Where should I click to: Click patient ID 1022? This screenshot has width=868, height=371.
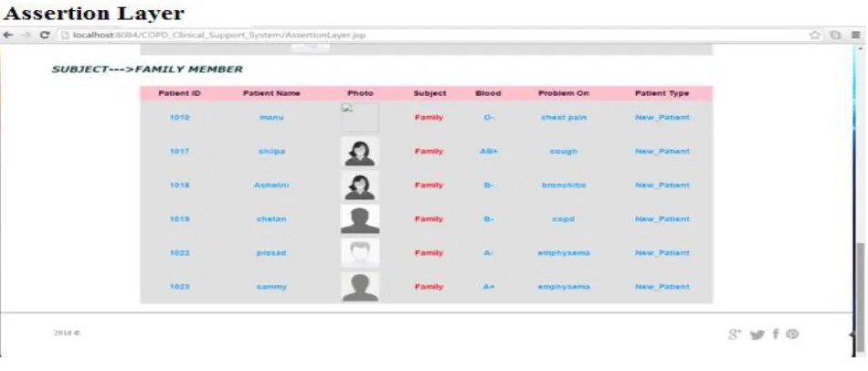(x=179, y=252)
